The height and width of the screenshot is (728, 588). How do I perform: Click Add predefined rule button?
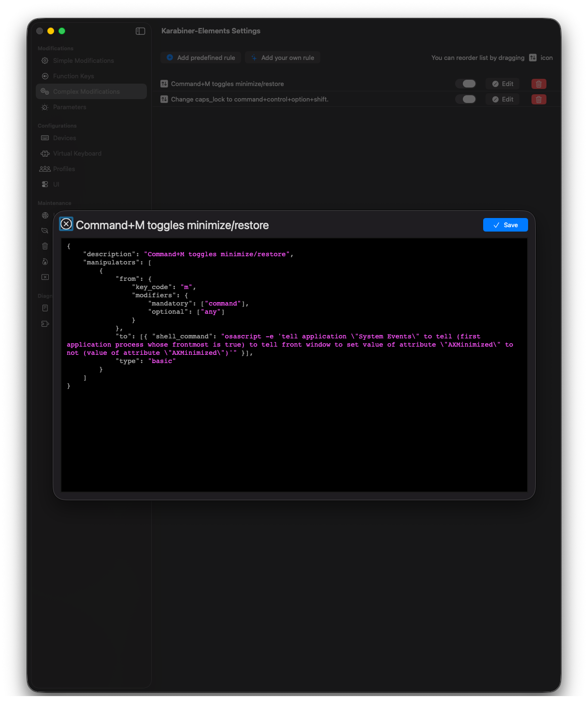[x=201, y=58]
